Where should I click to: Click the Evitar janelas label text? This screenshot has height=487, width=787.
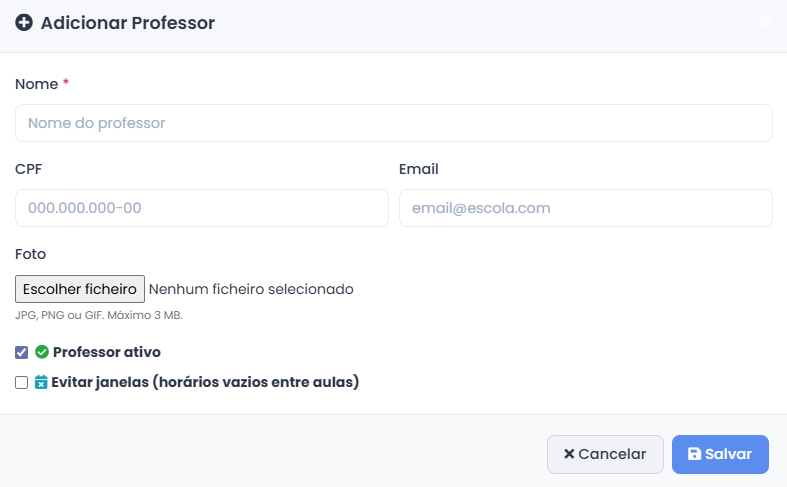[205, 382]
